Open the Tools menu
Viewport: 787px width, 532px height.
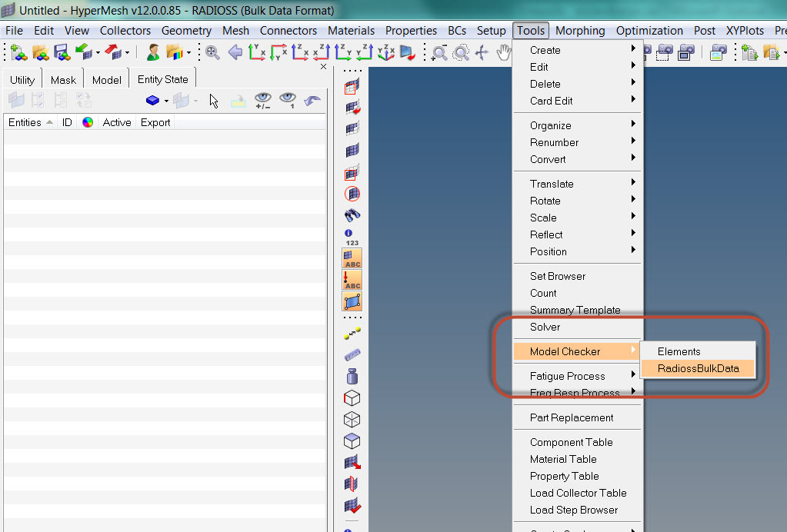pyautogui.click(x=531, y=31)
